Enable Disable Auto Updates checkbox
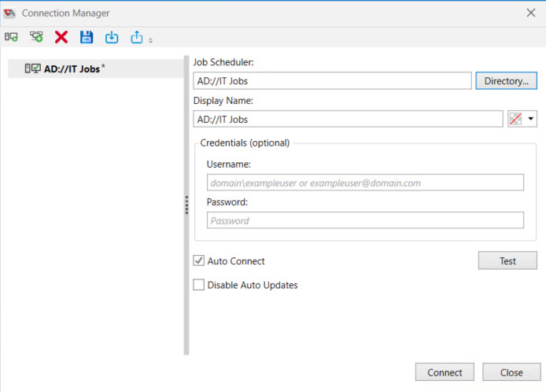The height and width of the screenshot is (392, 546). [199, 285]
